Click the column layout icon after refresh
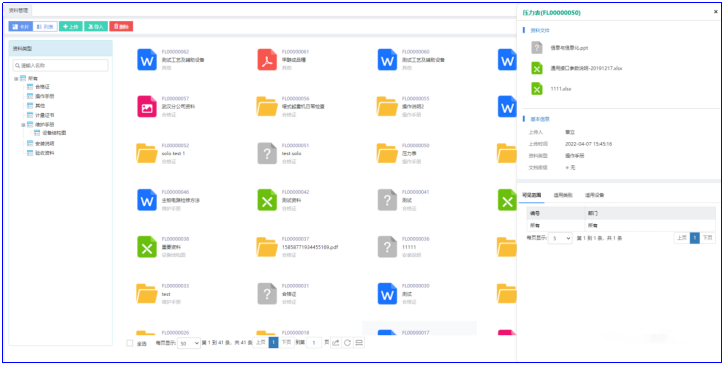The width and height of the screenshot is (725, 365). click(359, 343)
